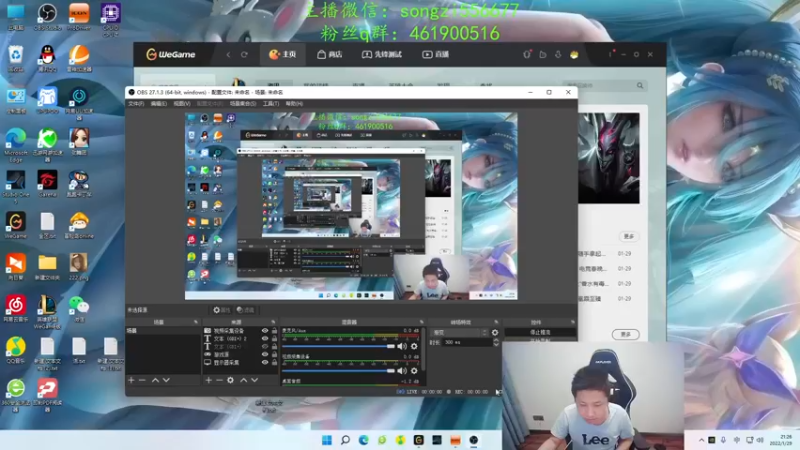
Task: Remove the selected scene with the minus icon
Action: 142,380
